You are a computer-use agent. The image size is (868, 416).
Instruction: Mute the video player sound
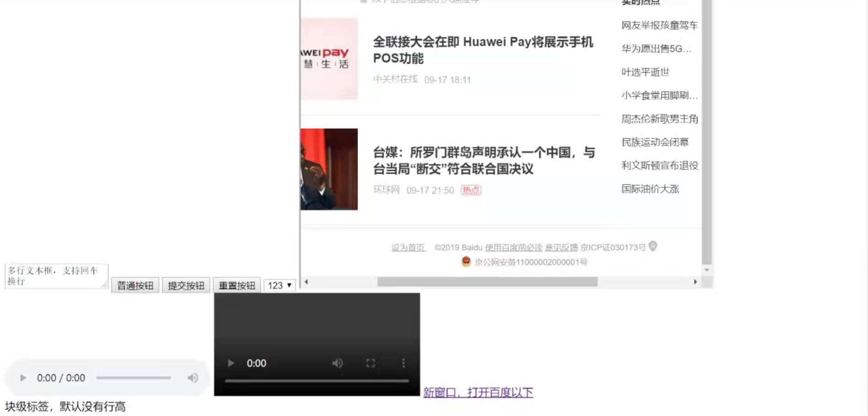[337, 363]
